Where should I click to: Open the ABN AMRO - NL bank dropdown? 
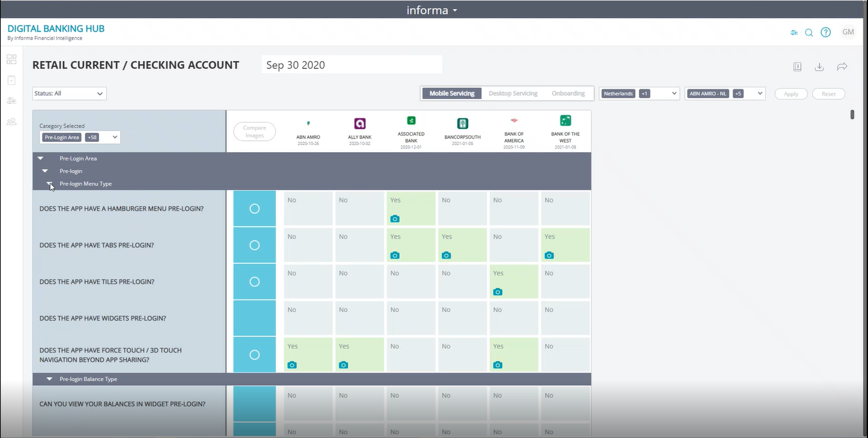point(725,94)
